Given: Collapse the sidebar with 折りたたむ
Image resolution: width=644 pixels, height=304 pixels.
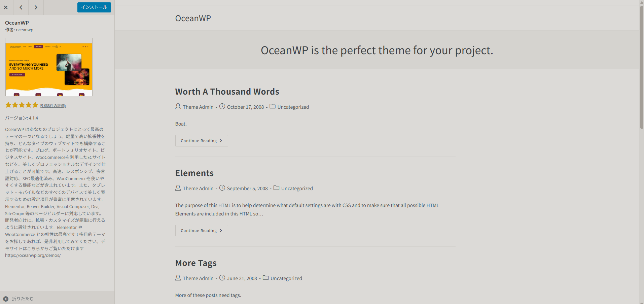Looking at the screenshot, I should point(19,299).
